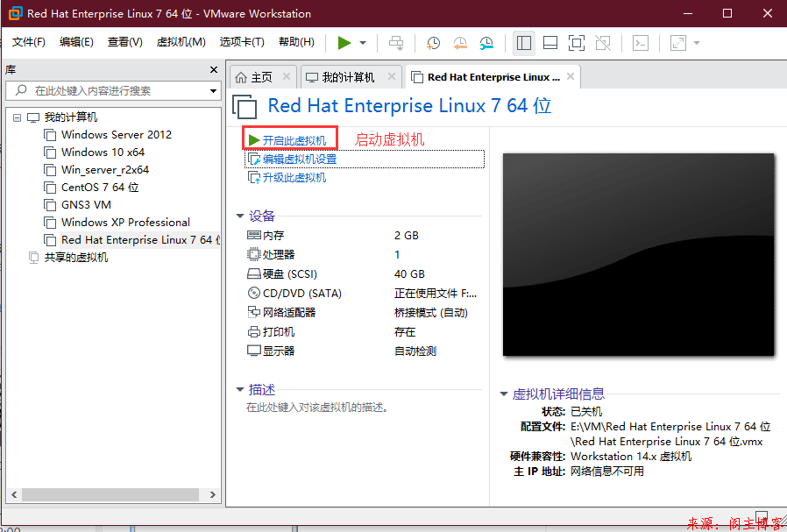Select CentOS 7 64 位 virtual machine
Screen dimensions: 787x532
point(91,188)
